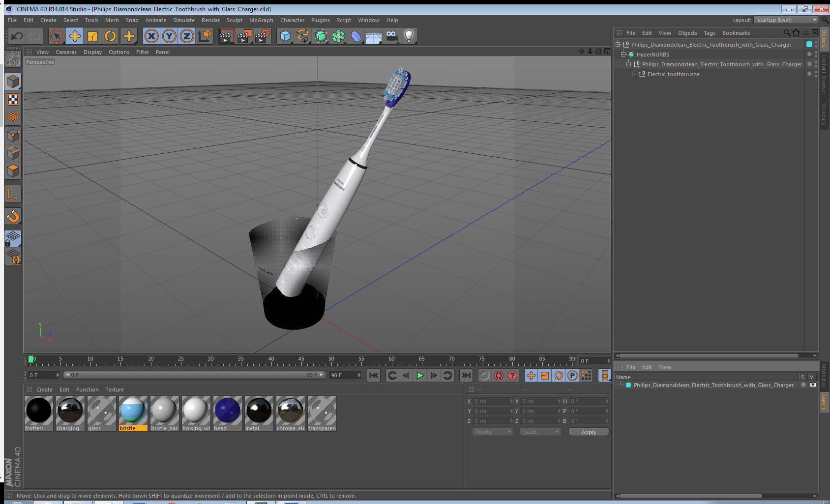Select the bristle material
The height and width of the screenshot is (504, 830).
click(133, 414)
